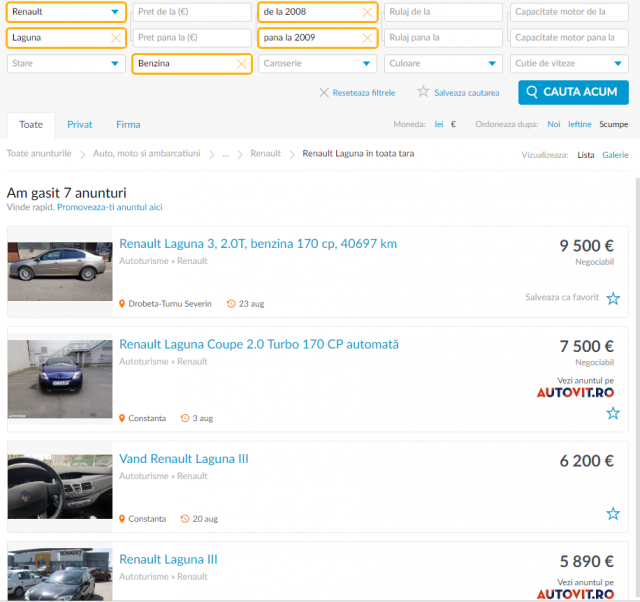Viewport: 640px width, 602px height.
Task: Expand the Caroserie dropdown
Action: pos(318,64)
